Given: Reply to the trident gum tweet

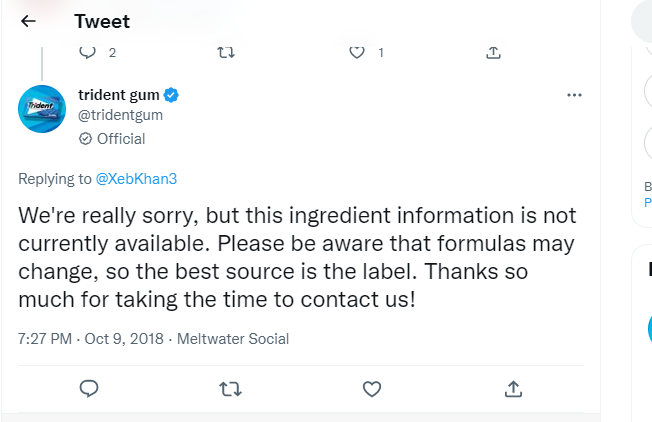Looking at the screenshot, I should point(88,388).
